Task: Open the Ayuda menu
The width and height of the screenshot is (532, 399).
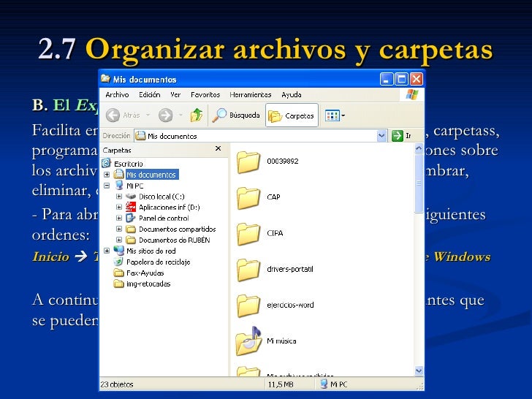Action: click(x=292, y=95)
